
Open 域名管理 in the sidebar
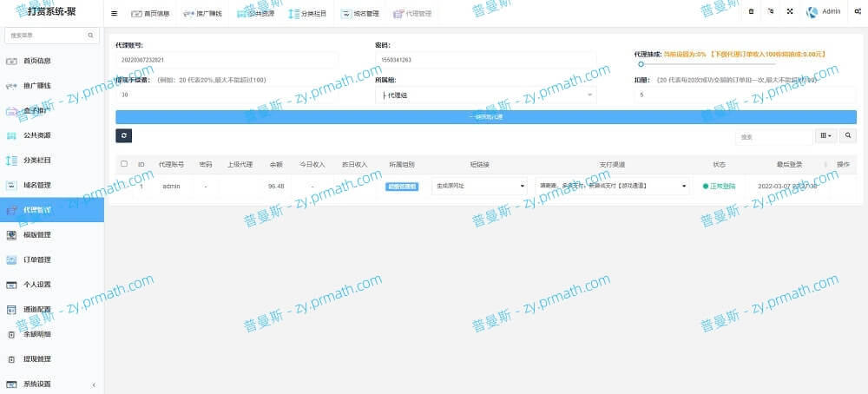pyautogui.click(x=51, y=186)
